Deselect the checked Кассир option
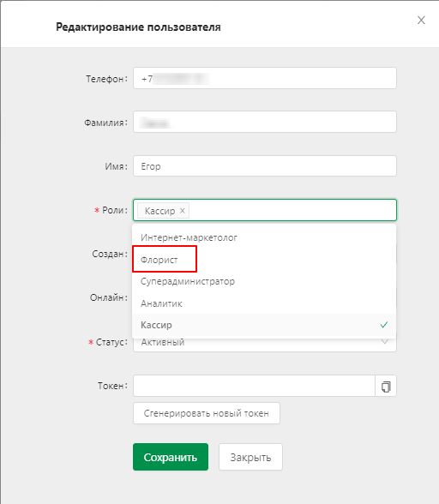Viewport: 439px width, 504px height. pos(264,325)
